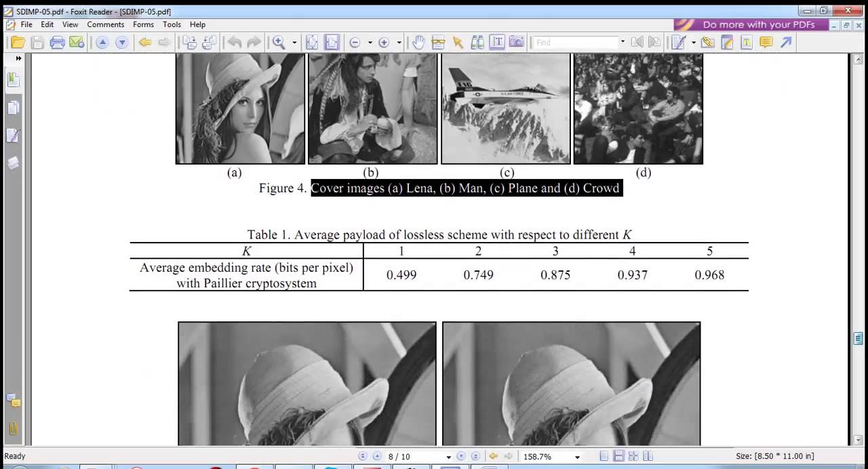This screenshot has height=469, width=868.
Task: Switch to Single Page layout in status bar
Action: coord(604,457)
